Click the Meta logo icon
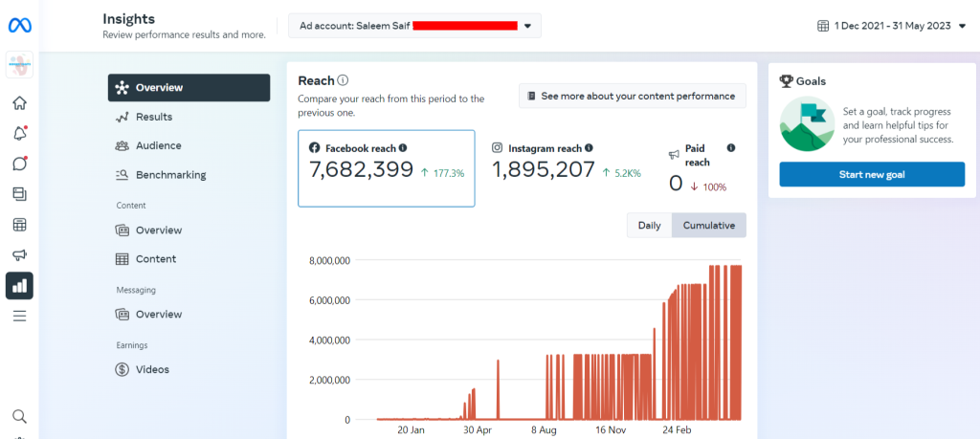This screenshot has width=980, height=439. click(19, 26)
